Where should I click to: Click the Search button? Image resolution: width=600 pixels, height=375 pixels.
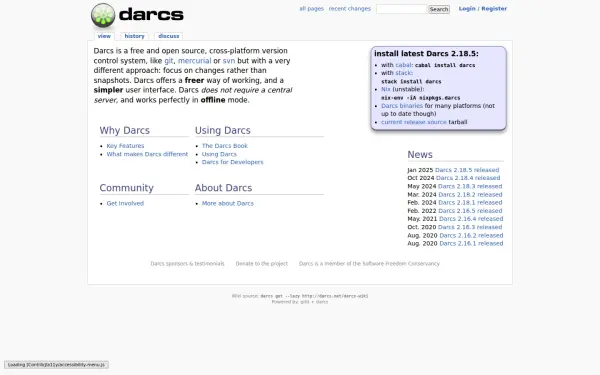click(439, 9)
